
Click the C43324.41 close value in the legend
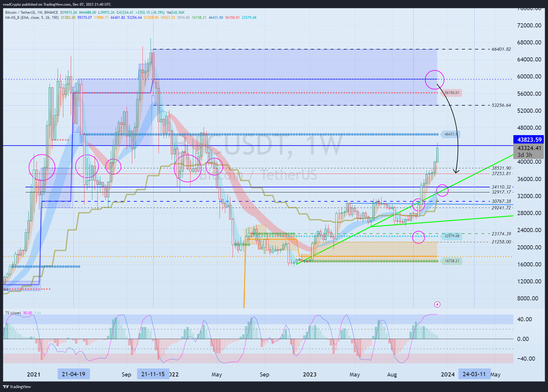pos(125,13)
